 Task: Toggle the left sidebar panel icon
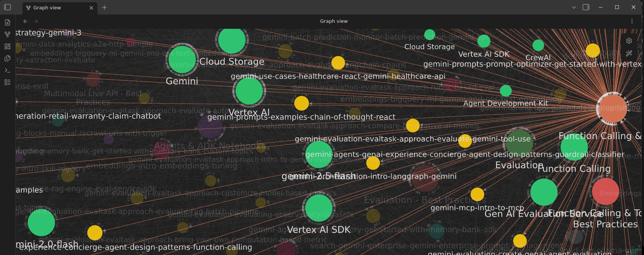click(x=7, y=7)
